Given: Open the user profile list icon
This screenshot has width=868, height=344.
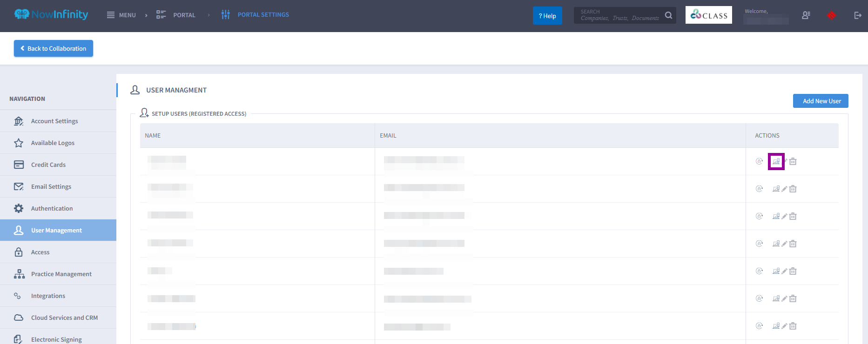Looking at the screenshot, I should point(806,15).
